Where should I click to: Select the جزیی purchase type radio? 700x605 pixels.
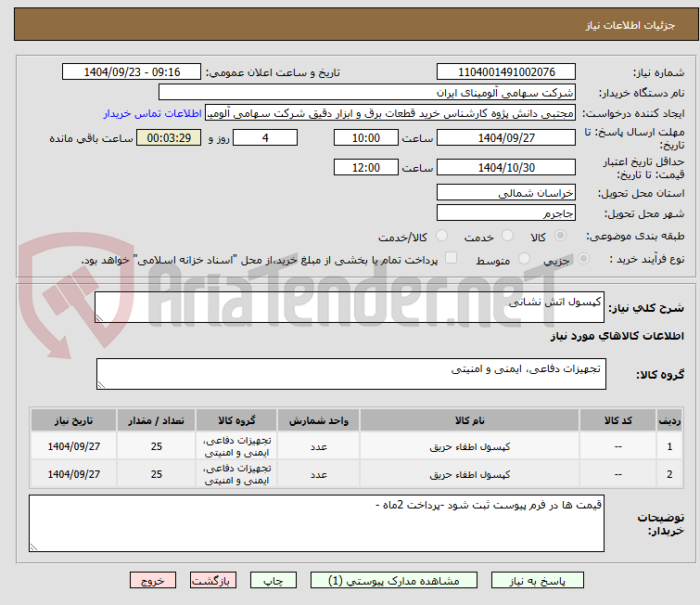point(583,259)
